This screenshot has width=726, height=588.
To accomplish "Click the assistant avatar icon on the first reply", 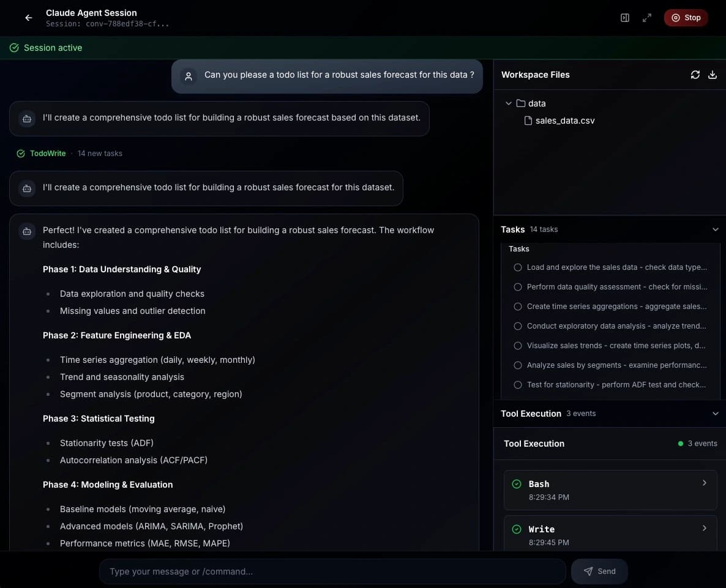I will point(27,118).
